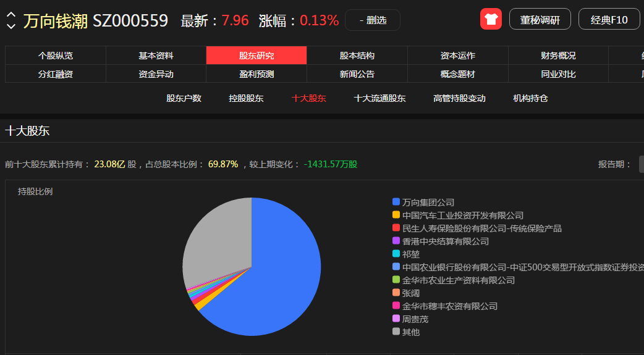
Task: Open the 新闻公告 tab
Action: (357, 74)
